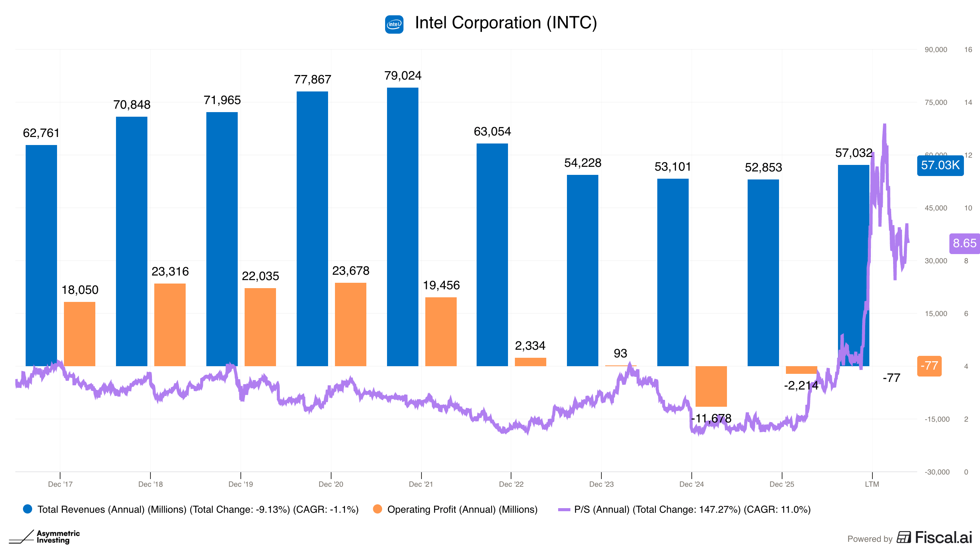Open the Powered by Fiscal.ai link

[x=910, y=538]
